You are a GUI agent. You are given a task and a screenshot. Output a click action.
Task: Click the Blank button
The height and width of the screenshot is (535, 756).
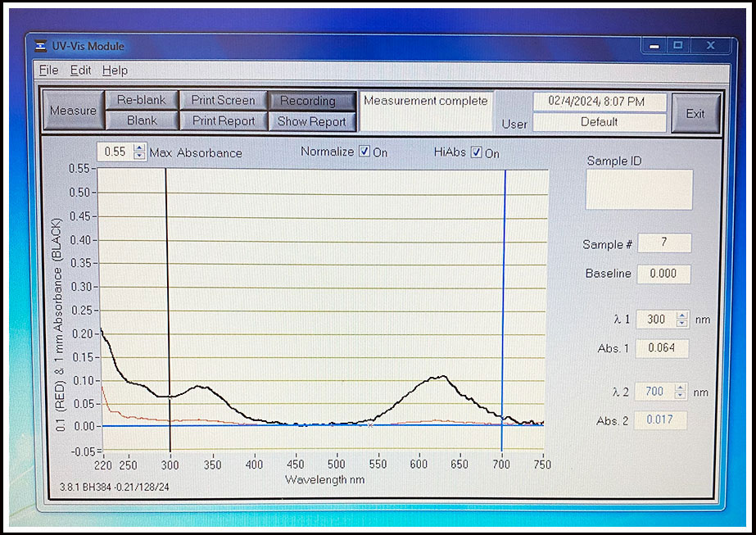point(141,120)
